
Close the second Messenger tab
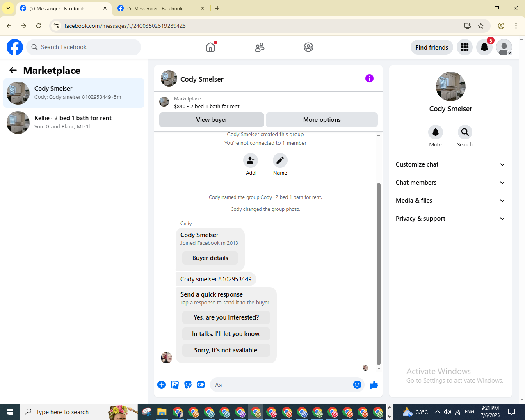point(203,8)
